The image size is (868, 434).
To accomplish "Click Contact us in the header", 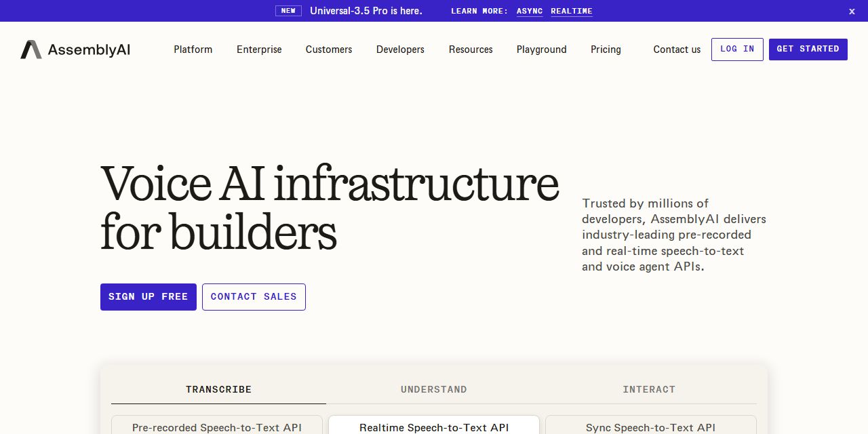I will (677, 50).
